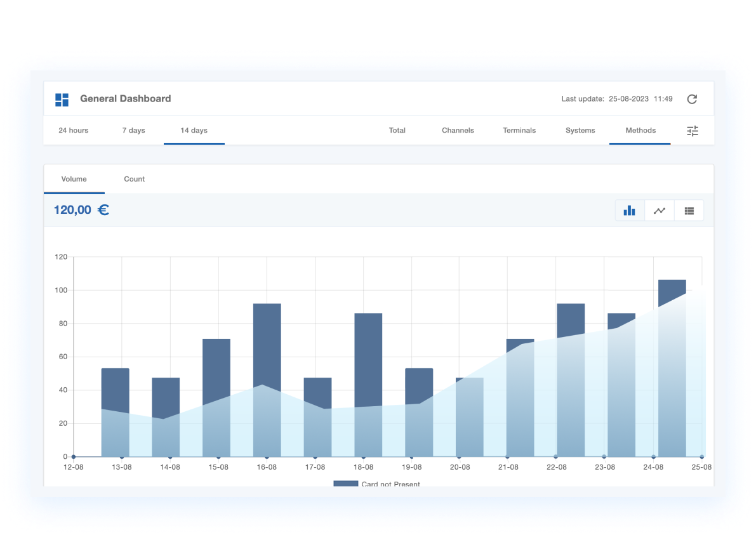Viewport: 756px width, 535px height.
Task: Switch to line chart view
Action: pos(660,211)
